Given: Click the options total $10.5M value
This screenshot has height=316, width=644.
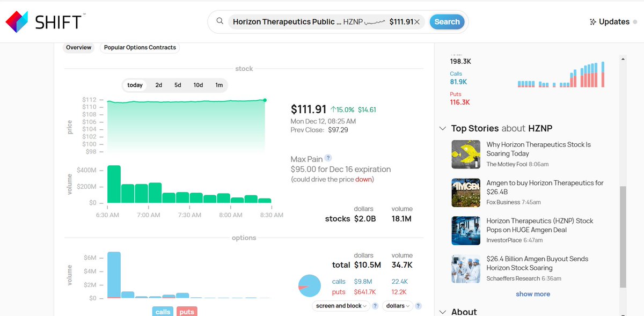Looking at the screenshot, I should (x=368, y=264).
